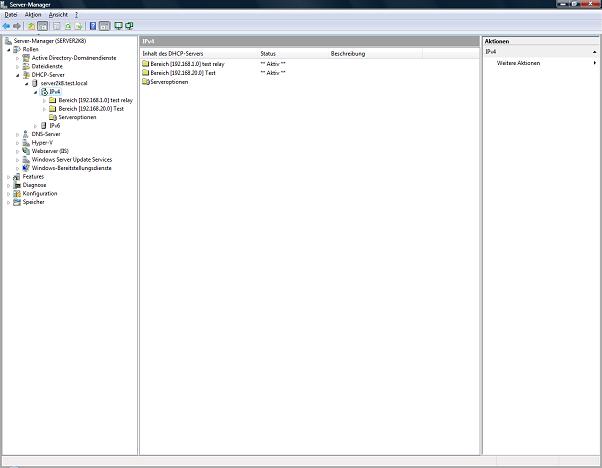The height and width of the screenshot is (468, 602).
Task: Select Serveroptionen in the content list
Action: pos(165,82)
